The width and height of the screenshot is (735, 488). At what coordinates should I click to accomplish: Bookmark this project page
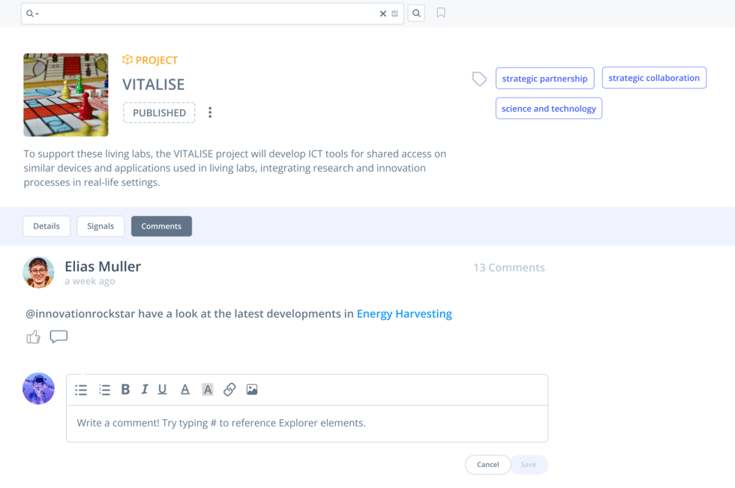point(441,13)
